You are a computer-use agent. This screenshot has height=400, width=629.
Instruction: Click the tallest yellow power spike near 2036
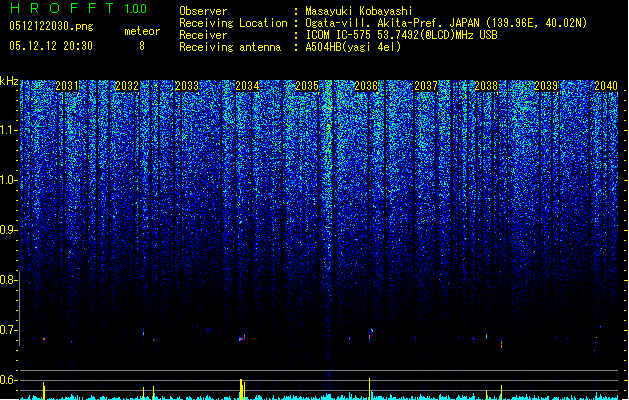pos(369,388)
